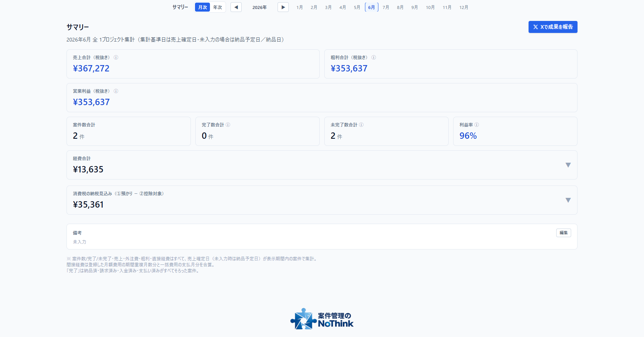Select the 8月 tab
The height and width of the screenshot is (337, 644).
[400, 7]
